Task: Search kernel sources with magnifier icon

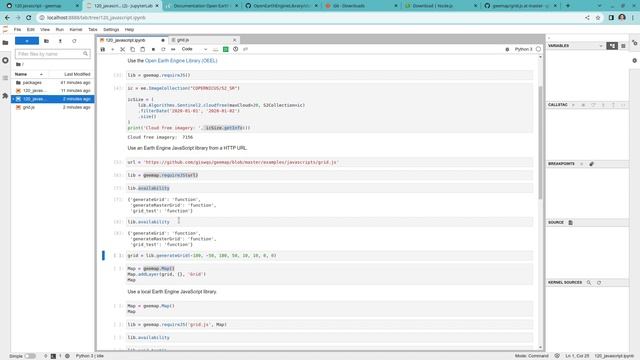Action: 589,282
